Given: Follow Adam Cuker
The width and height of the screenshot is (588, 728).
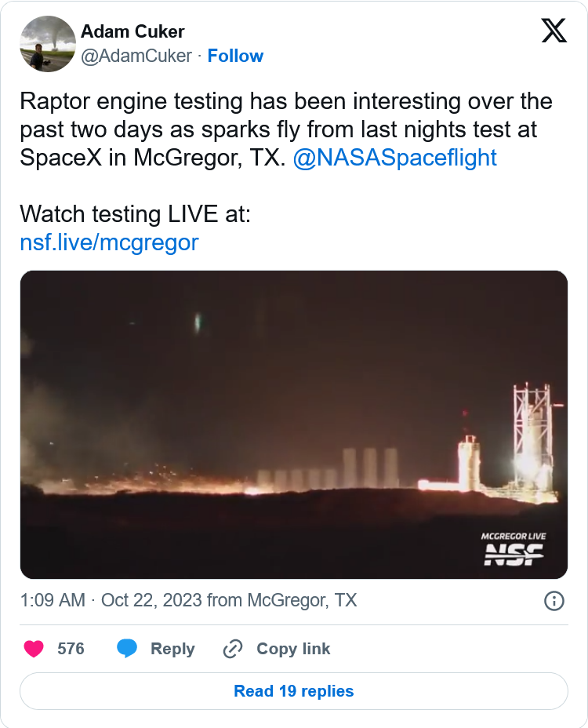Looking at the screenshot, I should 235,56.
